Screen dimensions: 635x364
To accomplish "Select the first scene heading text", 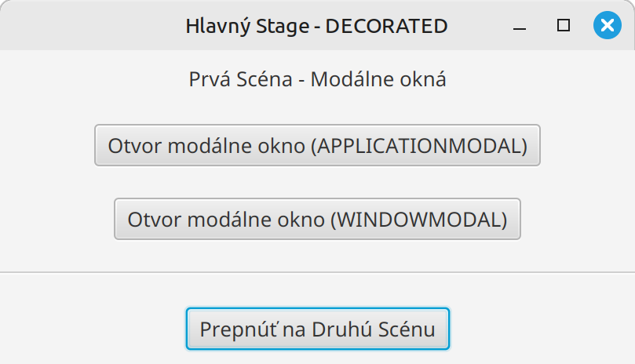I will point(317,79).
